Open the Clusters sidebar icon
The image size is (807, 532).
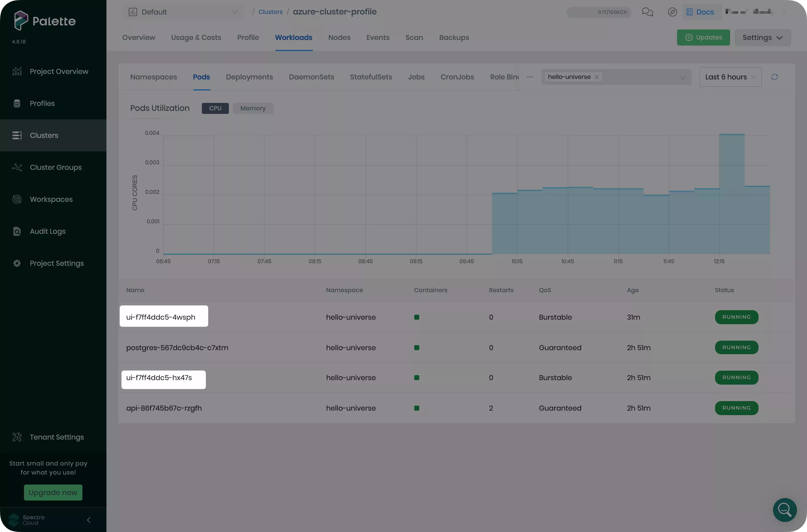(x=17, y=135)
